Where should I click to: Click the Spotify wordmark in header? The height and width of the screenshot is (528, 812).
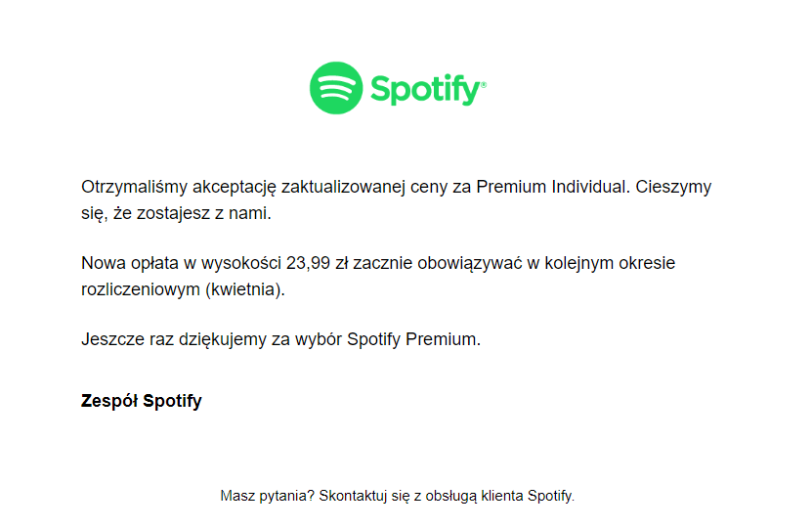425,90
